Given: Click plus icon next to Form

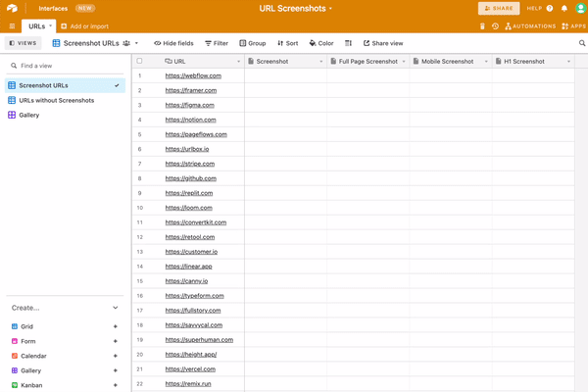Looking at the screenshot, I should click(116, 341).
